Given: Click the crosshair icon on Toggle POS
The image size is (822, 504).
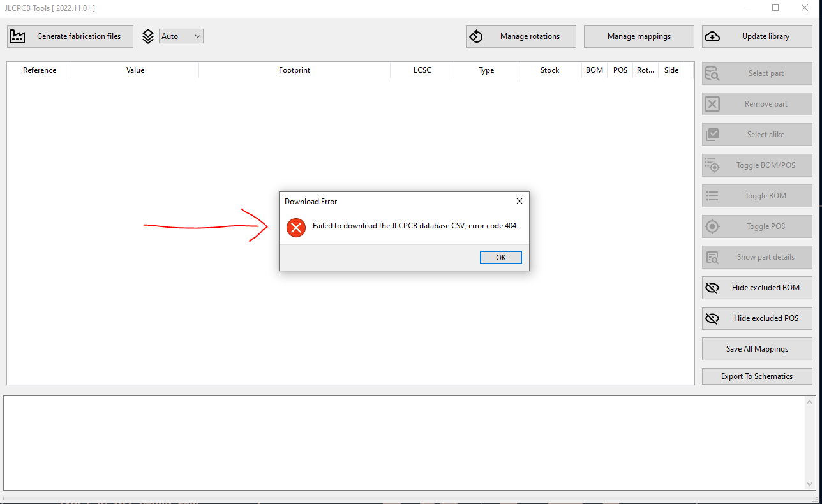Looking at the screenshot, I should [x=713, y=226].
